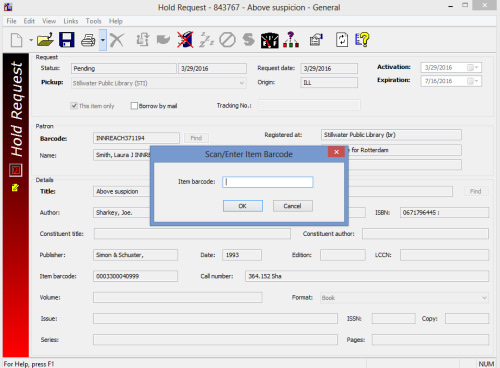Click Cancel in barcode dialog
Viewport: 500px width, 368px height.
(293, 206)
